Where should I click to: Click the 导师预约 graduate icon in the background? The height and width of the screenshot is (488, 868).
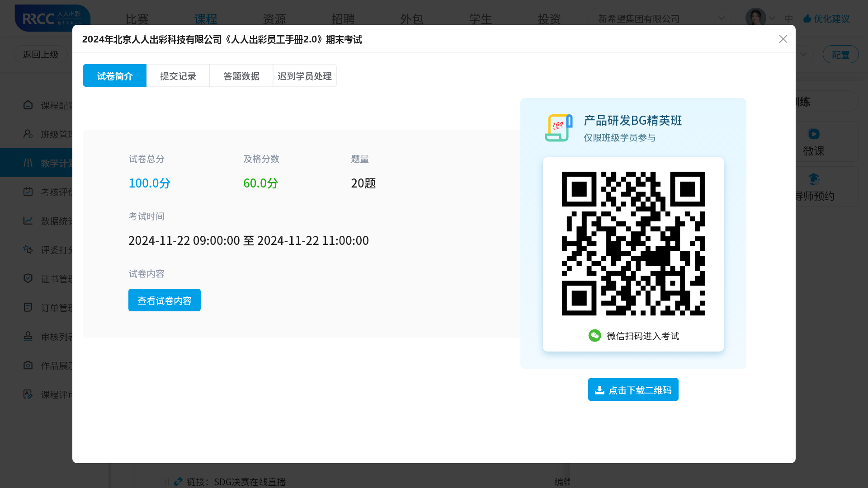pos(814,179)
